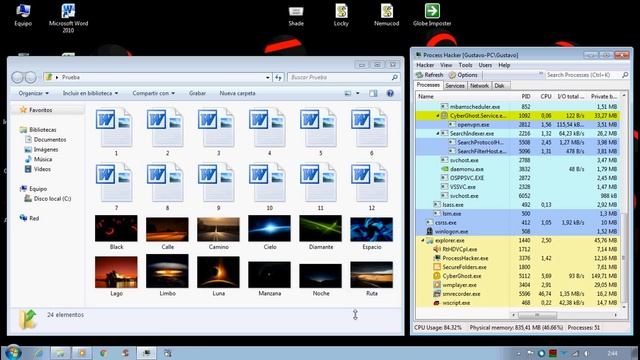Open Imágenes library
640x360 pixels.
(45, 149)
